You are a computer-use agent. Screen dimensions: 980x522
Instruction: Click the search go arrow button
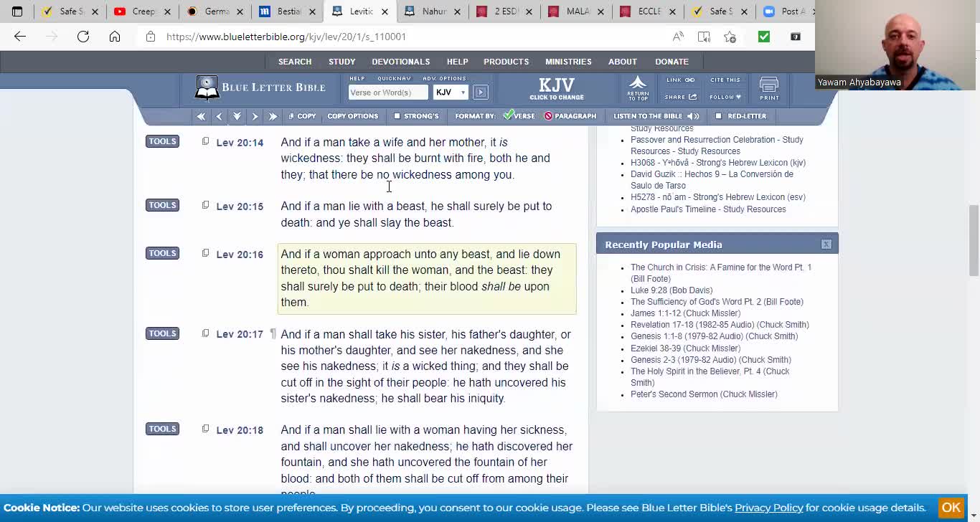point(481,92)
